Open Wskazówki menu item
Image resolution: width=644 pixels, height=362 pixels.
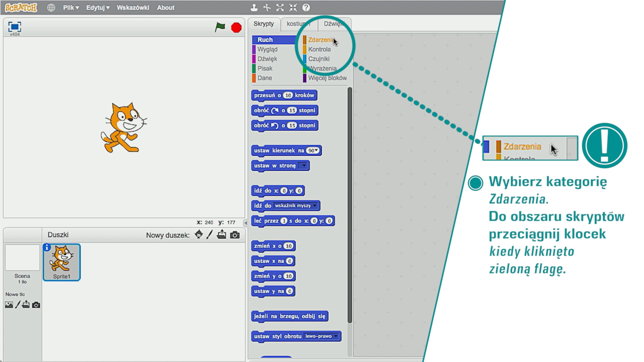[132, 7]
